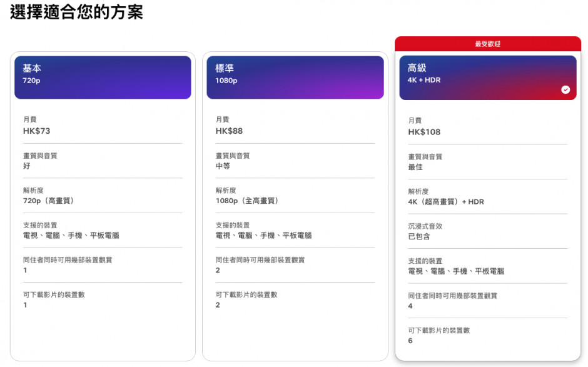Click the 中等 quality value in 標準 plan
Screen dimensions: 588x367
click(x=223, y=166)
